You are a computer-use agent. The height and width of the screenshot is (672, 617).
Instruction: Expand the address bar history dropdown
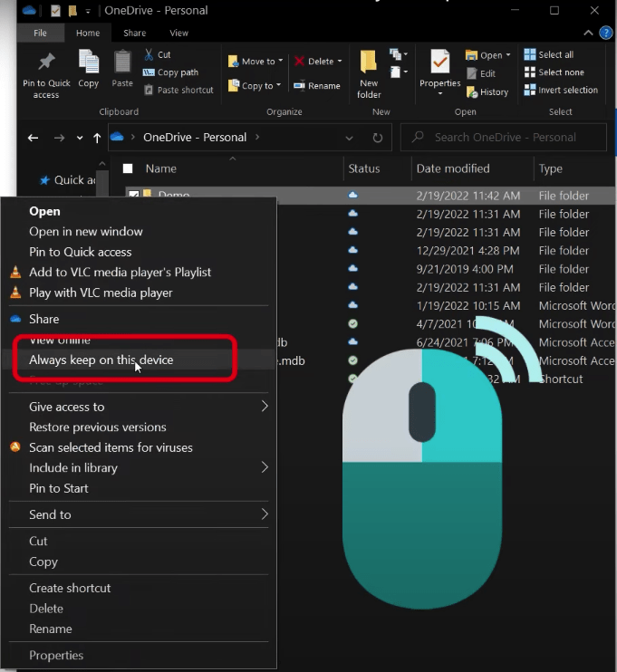coord(349,138)
